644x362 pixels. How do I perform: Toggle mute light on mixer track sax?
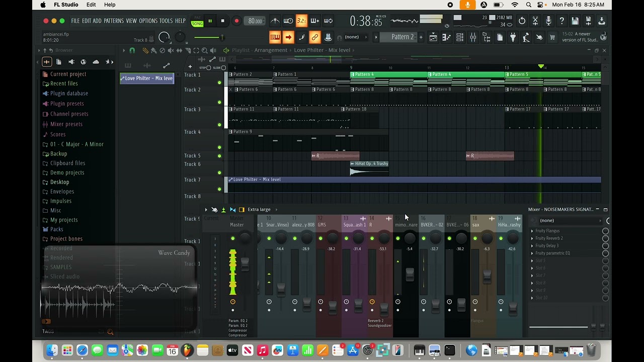pos(475,238)
